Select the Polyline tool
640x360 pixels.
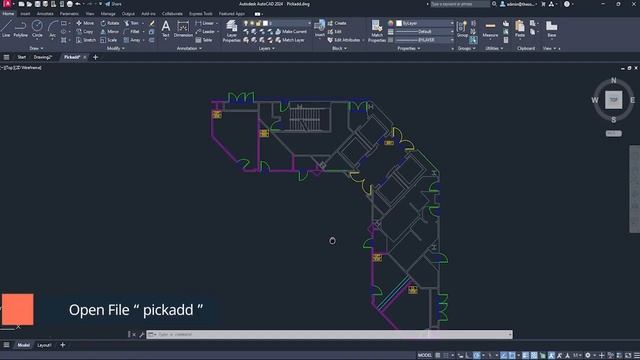tap(20, 29)
